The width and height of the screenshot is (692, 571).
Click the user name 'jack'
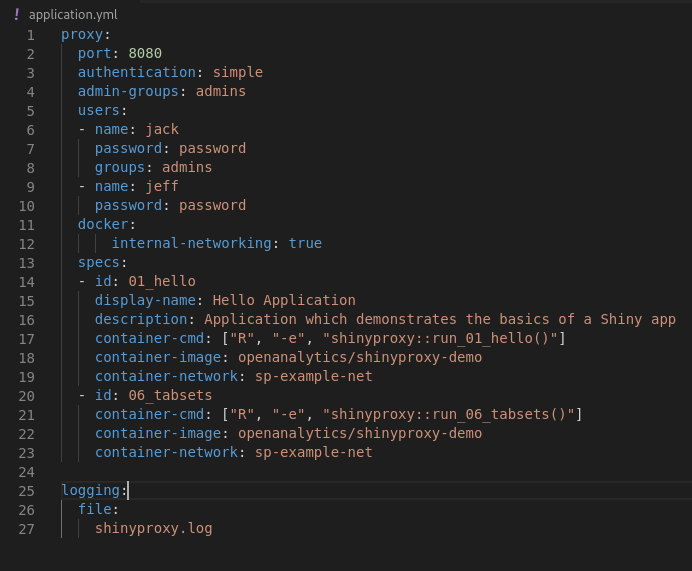tap(162, 129)
